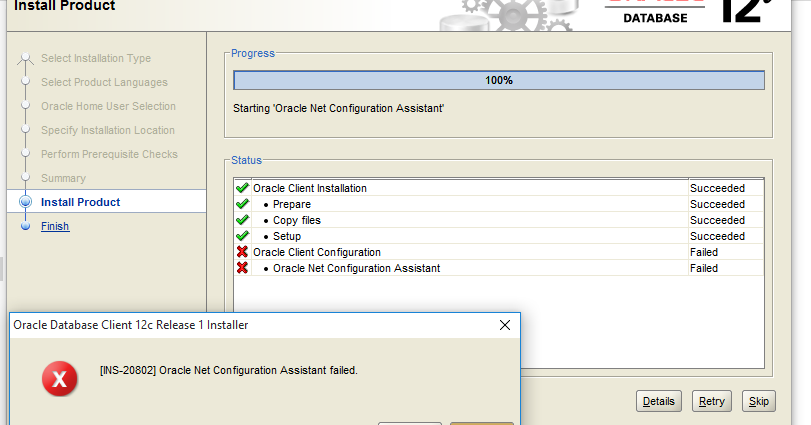The image size is (811, 425).
Task: Click the Install Product page heading
Action: (65, 6)
